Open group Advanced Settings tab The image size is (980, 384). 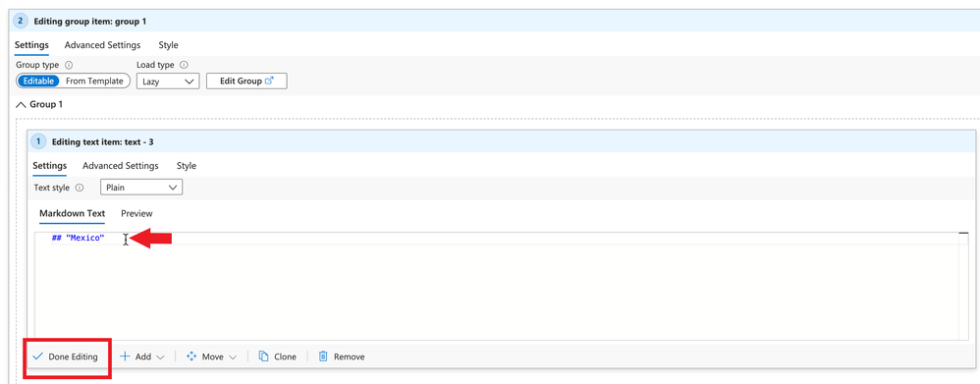pos(102,45)
